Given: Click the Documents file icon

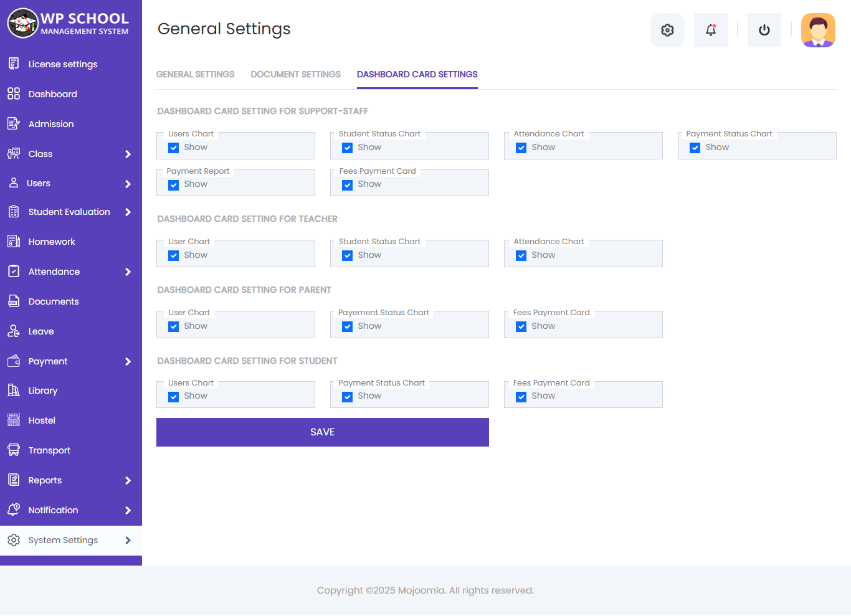Looking at the screenshot, I should pos(14,301).
